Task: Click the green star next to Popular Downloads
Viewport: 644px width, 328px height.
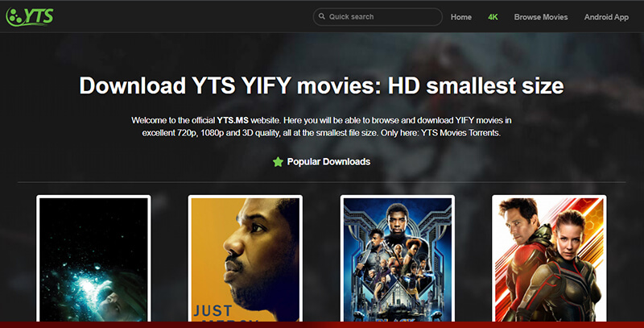Action: coord(278,161)
